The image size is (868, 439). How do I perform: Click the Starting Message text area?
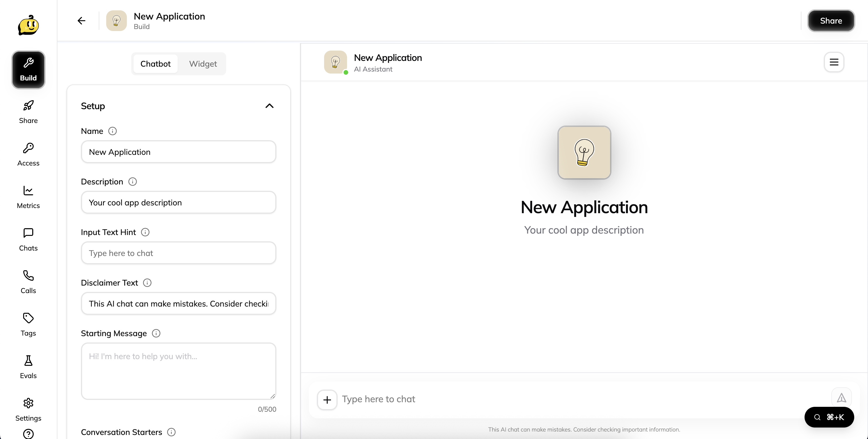coord(178,371)
